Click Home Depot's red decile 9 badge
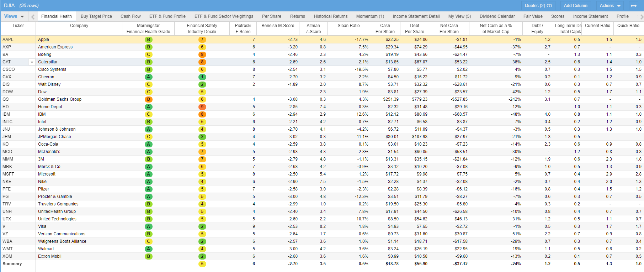 click(x=202, y=107)
